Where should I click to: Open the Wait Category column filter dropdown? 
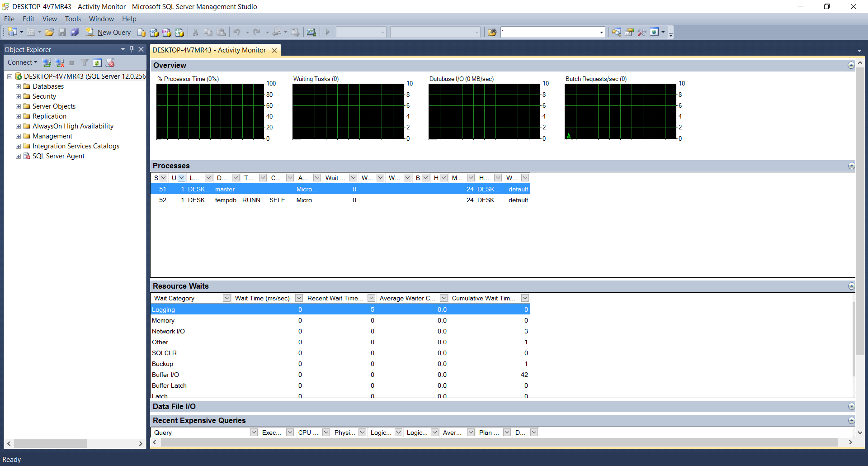click(x=226, y=298)
